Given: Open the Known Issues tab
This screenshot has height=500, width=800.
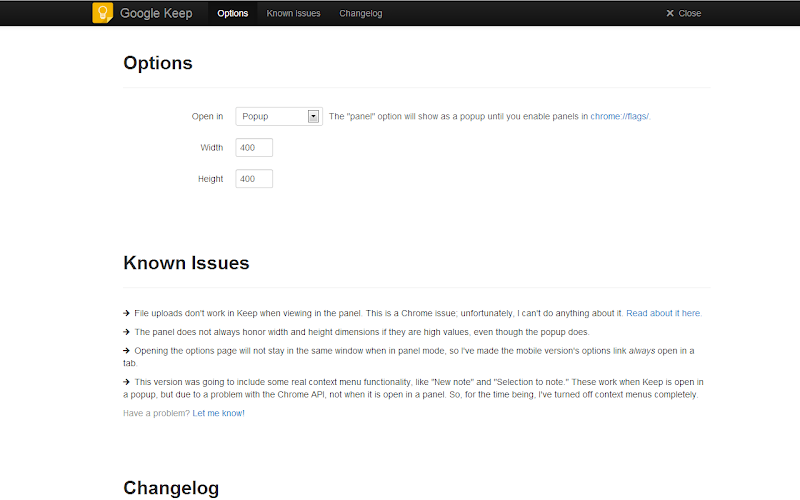Looking at the screenshot, I should (x=293, y=14).
